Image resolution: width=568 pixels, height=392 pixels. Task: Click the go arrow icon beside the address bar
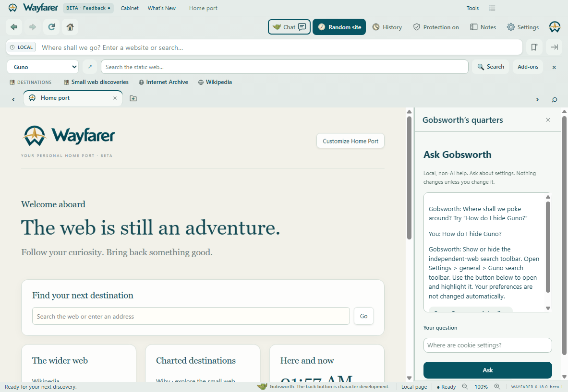click(x=554, y=47)
